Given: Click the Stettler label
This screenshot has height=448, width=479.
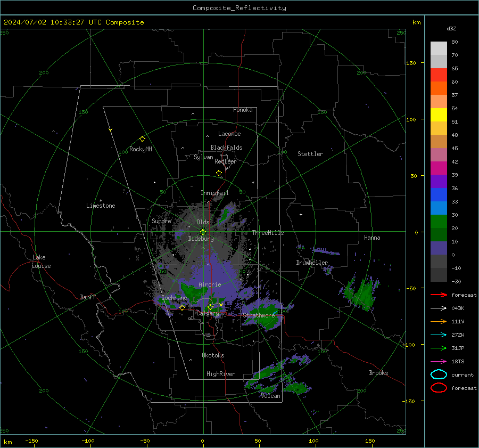Looking at the screenshot, I should tap(310, 154).
